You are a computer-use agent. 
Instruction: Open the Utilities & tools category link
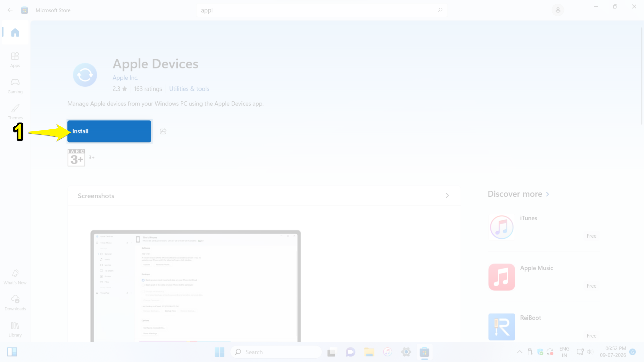(189, 89)
